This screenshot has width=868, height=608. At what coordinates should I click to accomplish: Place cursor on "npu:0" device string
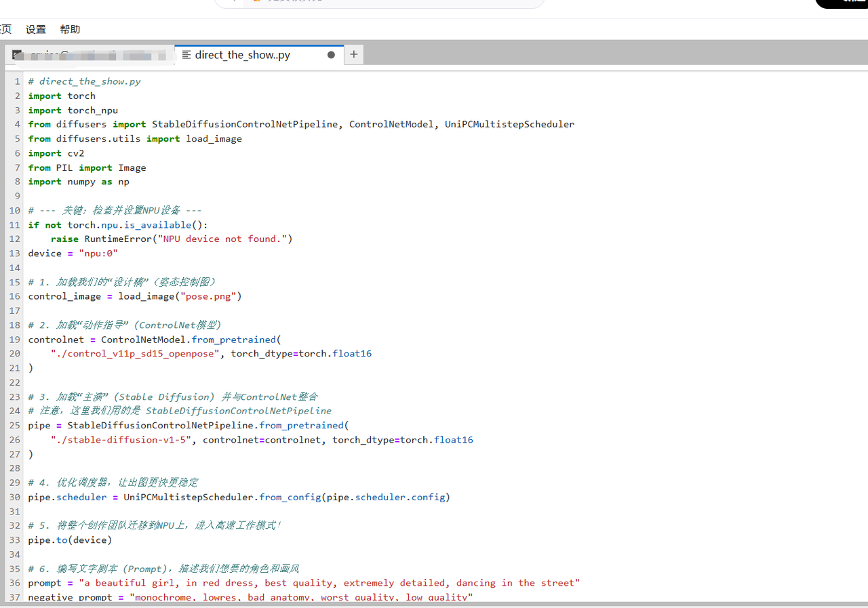pyautogui.click(x=98, y=254)
